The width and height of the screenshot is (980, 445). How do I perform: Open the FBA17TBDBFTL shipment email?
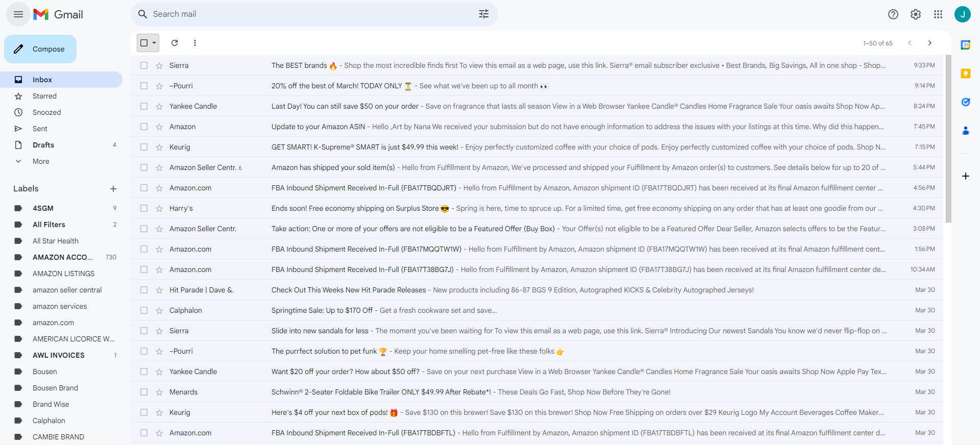537,433
